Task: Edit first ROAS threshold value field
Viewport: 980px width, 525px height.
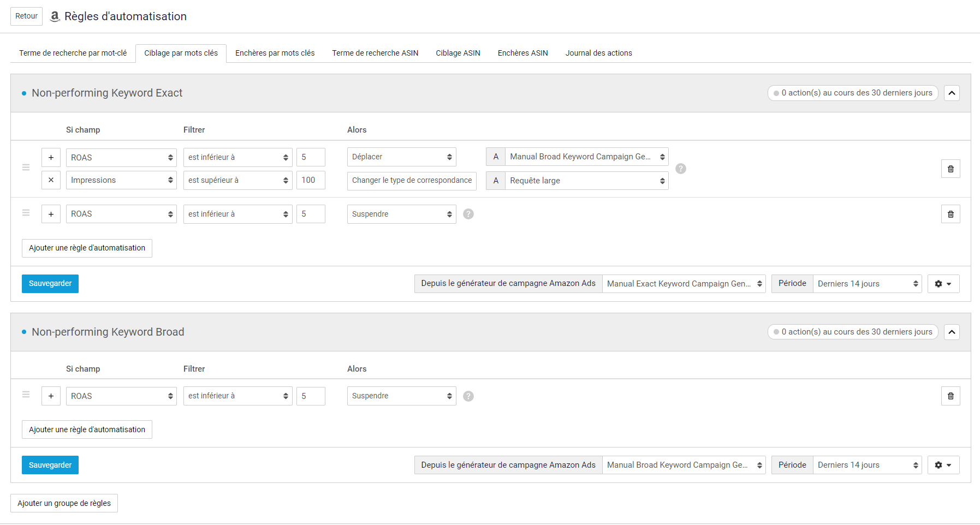Action: [311, 157]
